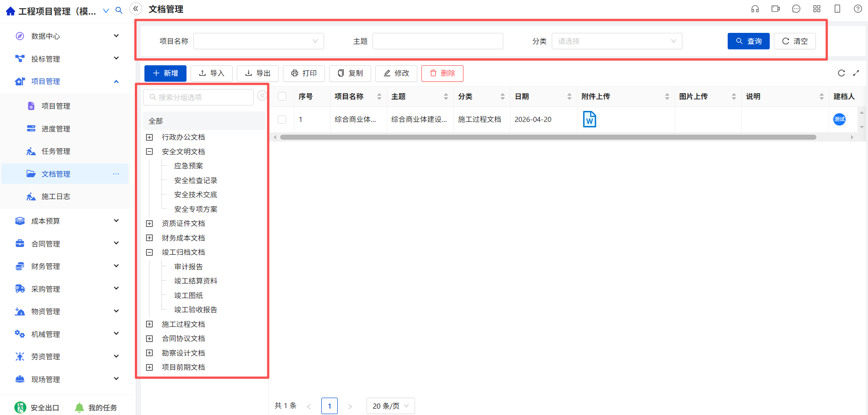
Task: Select 全部 in category tree
Action: [204, 121]
